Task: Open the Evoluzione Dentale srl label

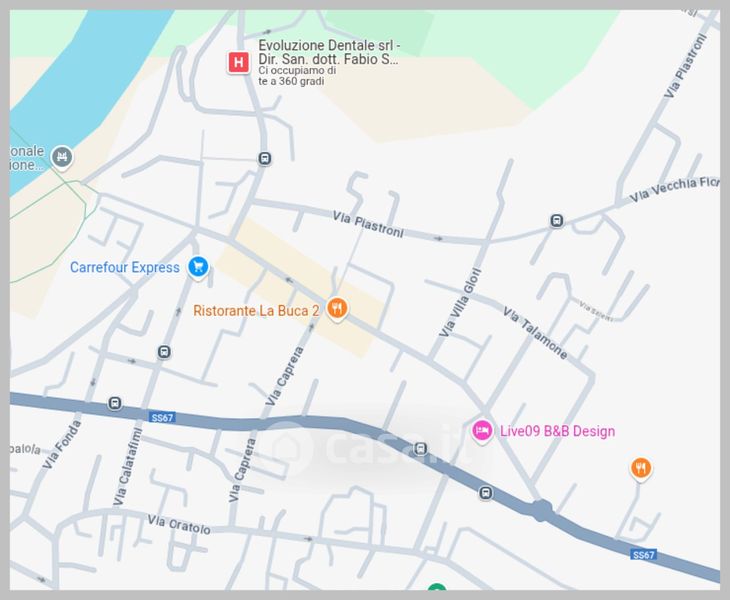Action: point(329,52)
